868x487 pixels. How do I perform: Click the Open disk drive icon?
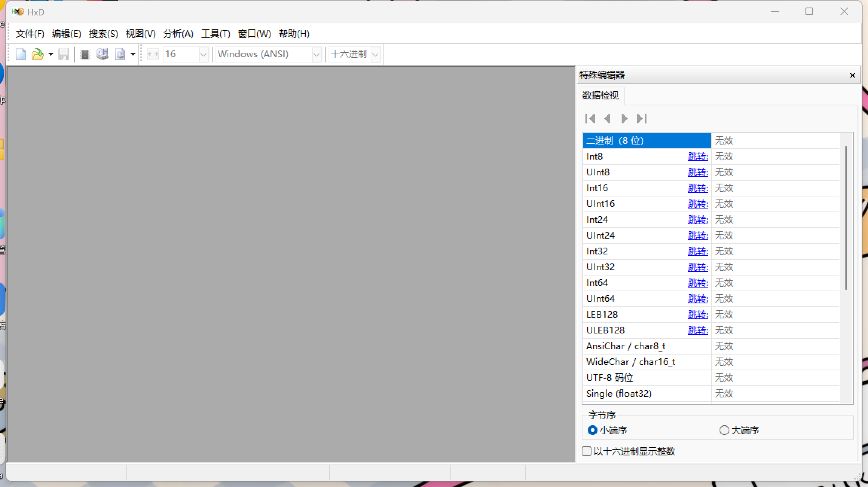tap(102, 55)
